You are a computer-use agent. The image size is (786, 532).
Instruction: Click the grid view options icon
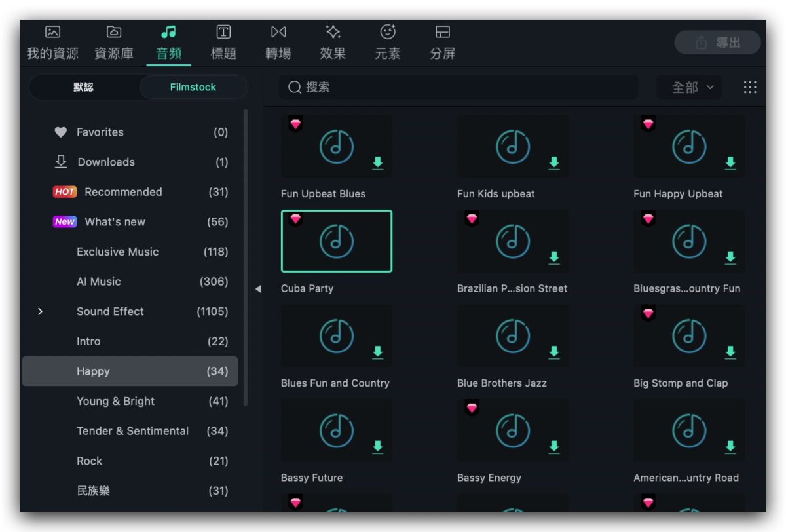pyautogui.click(x=750, y=87)
